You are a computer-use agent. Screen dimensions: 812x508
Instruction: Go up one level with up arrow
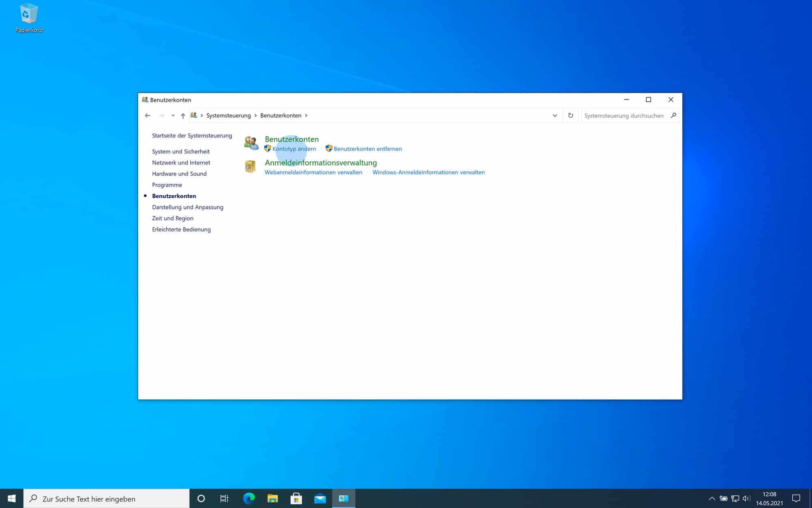point(183,115)
